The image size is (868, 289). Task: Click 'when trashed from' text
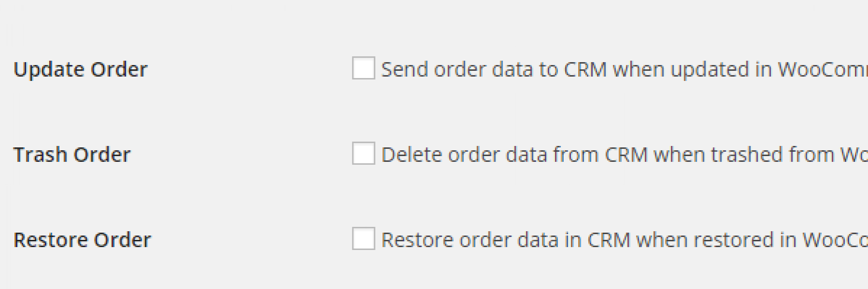coord(744,155)
